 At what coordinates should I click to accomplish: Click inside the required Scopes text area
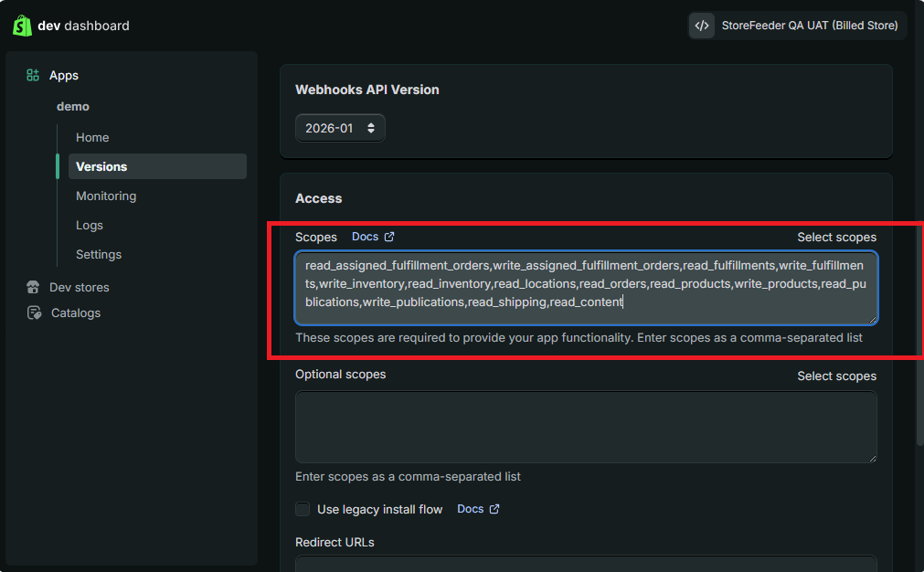tap(585, 287)
